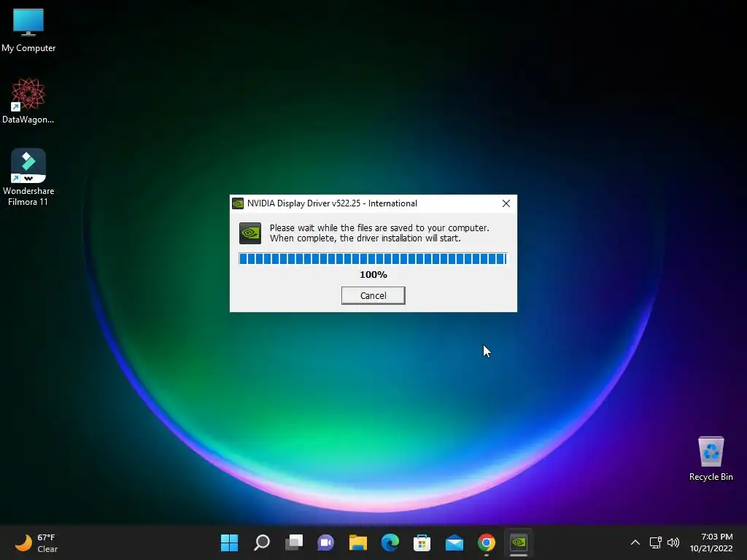Screen dimensions: 747x560
Task: Open volume control in system tray
Action: click(673, 542)
